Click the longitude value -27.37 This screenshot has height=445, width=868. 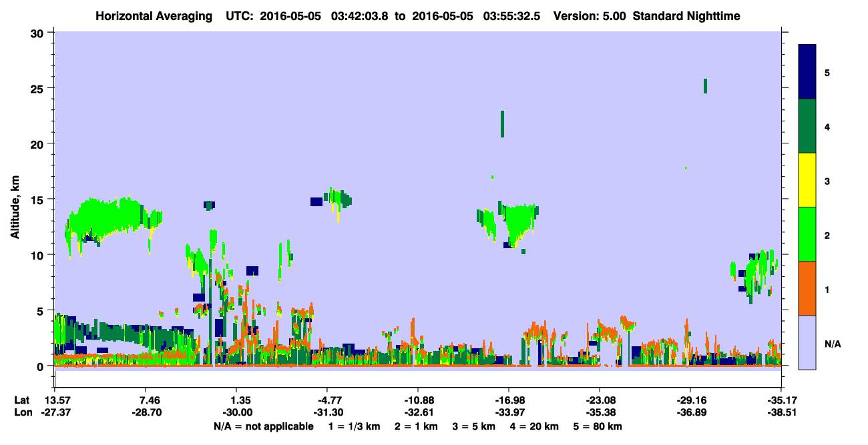click(x=54, y=412)
